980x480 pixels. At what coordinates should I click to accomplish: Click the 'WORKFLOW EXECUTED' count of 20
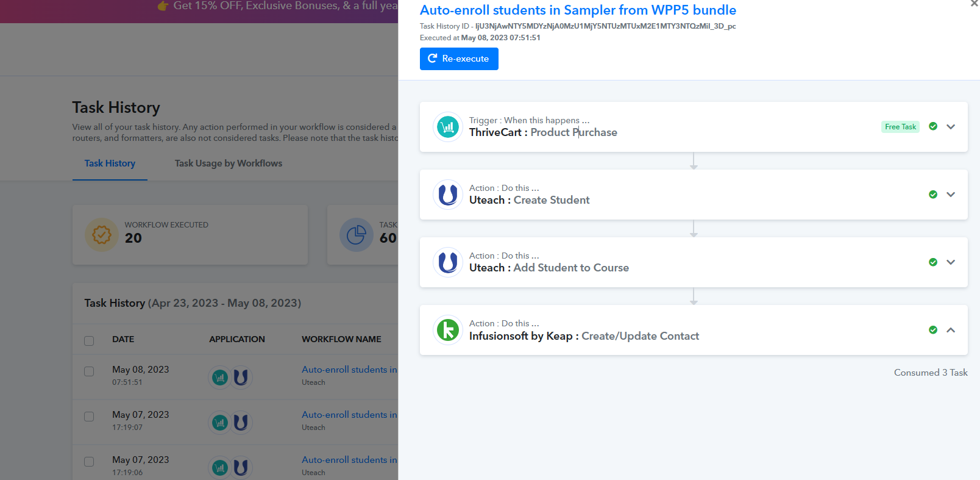coord(133,238)
